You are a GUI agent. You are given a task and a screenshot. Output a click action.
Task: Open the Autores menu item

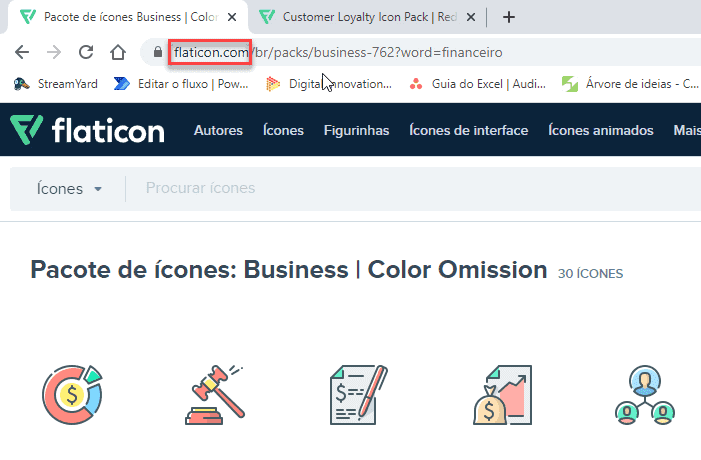coord(218,130)
